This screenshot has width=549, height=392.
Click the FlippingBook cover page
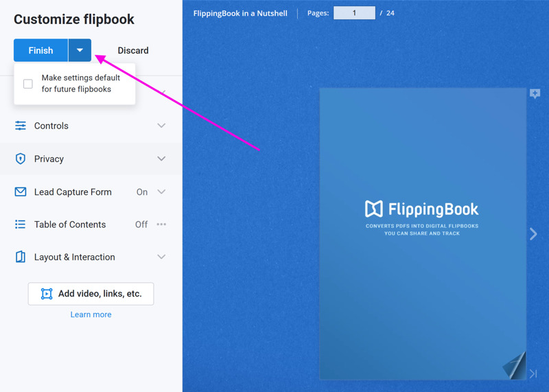coord(423,233)
